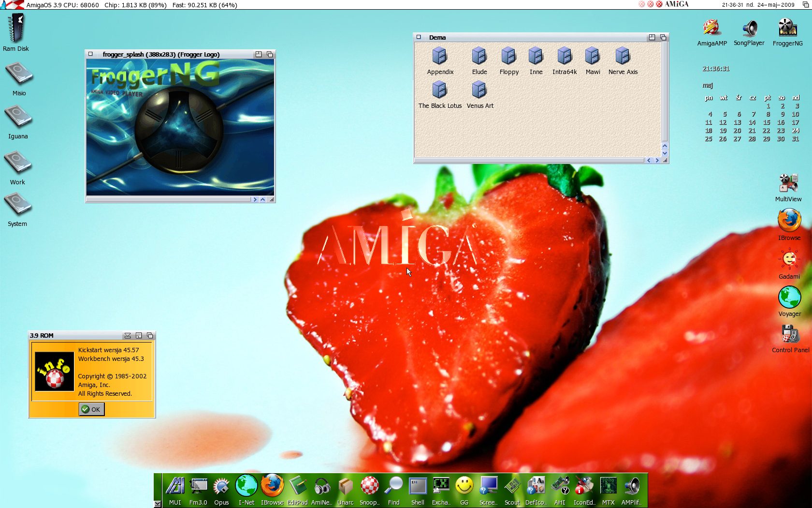Click IBrowse icon in dock
812x508 pixels.
[272, 490]
